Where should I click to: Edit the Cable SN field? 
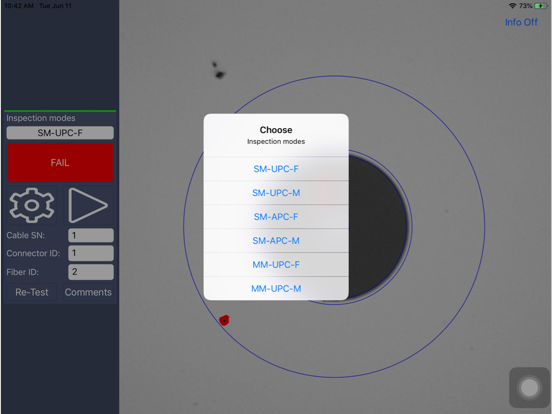coord(91,235)
